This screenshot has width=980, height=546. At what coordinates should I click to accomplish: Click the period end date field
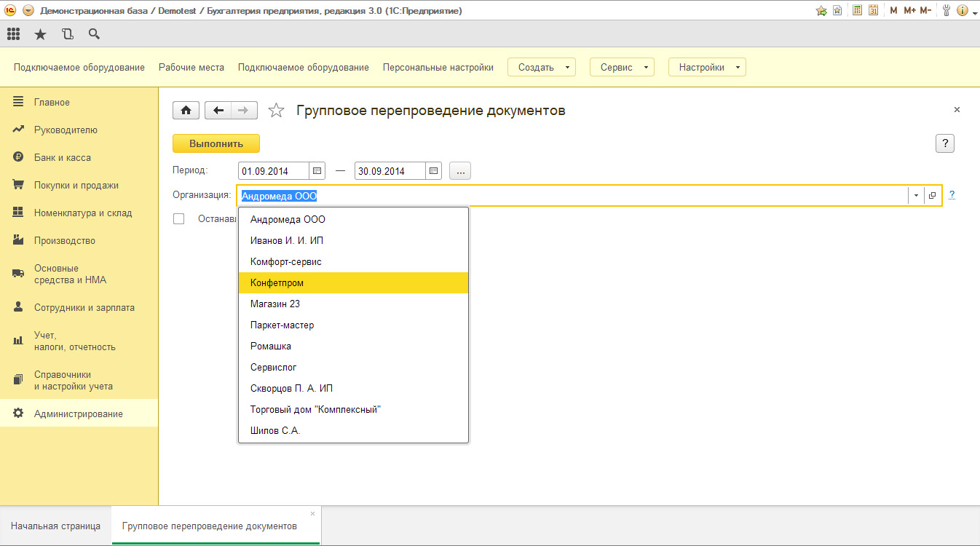point(390,171)
